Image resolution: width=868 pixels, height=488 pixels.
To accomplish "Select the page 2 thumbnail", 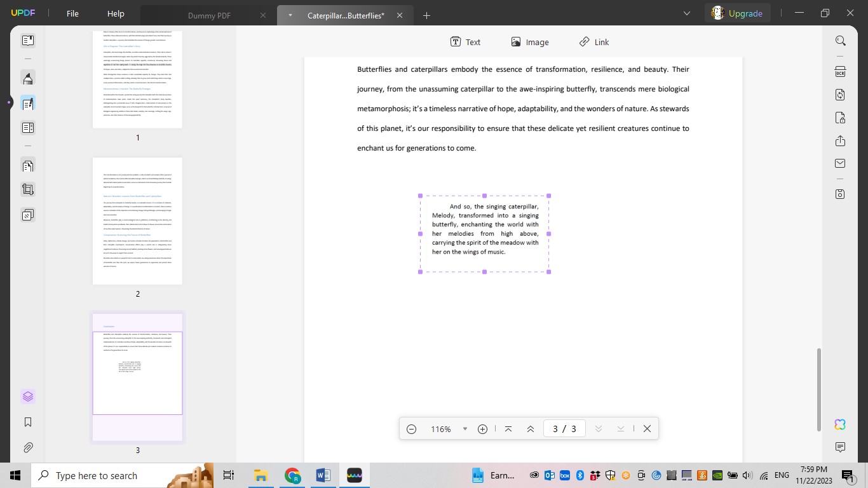I will coord(137,220).
